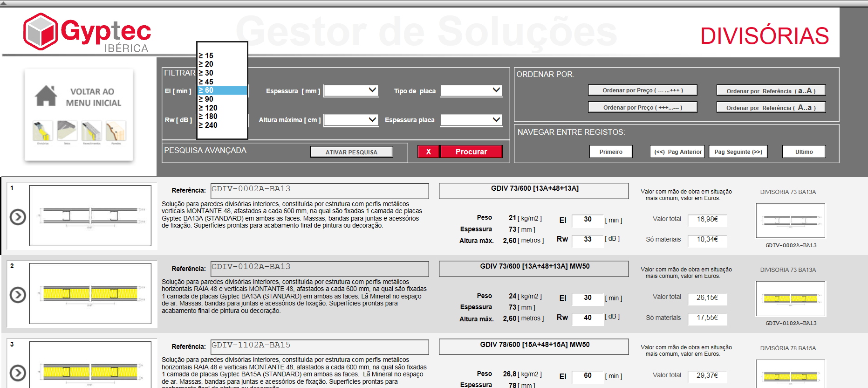
Task: Open the section drawing of GDIV-0102A-BA13
Action: 90,293
